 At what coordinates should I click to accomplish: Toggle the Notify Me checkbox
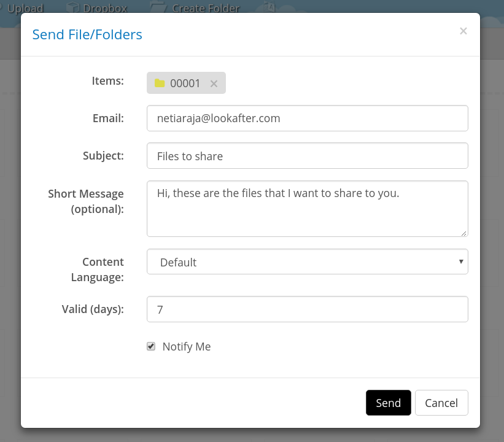click(151, 346)
